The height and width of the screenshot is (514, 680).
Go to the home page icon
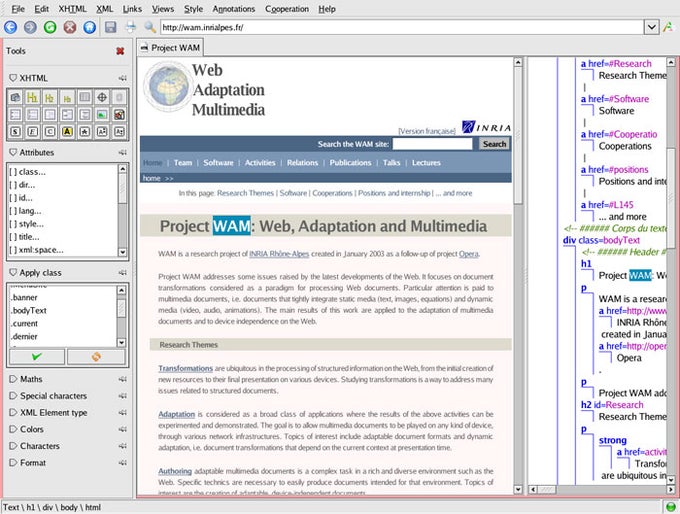(89, 27)
